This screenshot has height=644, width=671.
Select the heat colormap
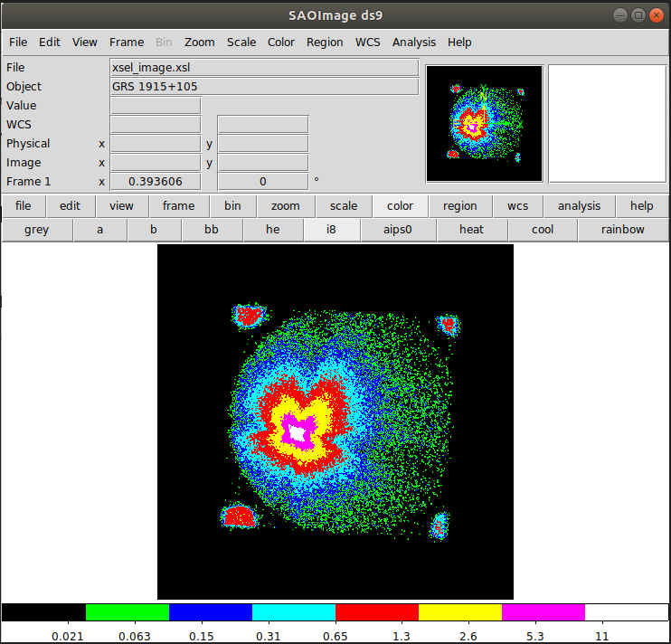point(471,230)
